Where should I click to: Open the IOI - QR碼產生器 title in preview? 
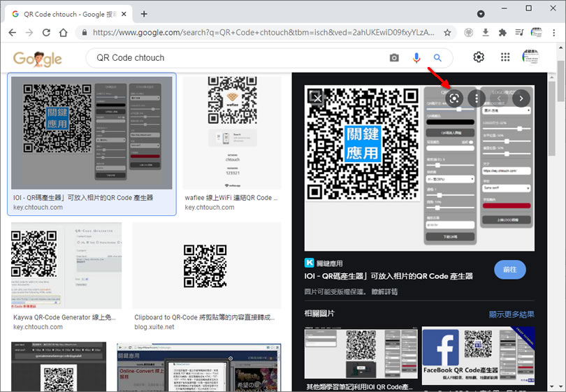389,276
